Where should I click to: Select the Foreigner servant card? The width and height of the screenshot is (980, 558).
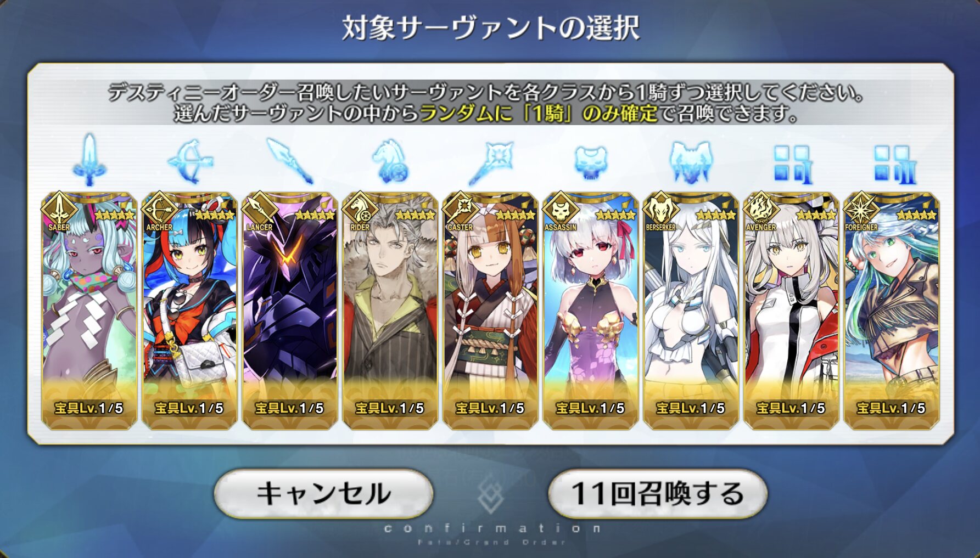[892, 310]
